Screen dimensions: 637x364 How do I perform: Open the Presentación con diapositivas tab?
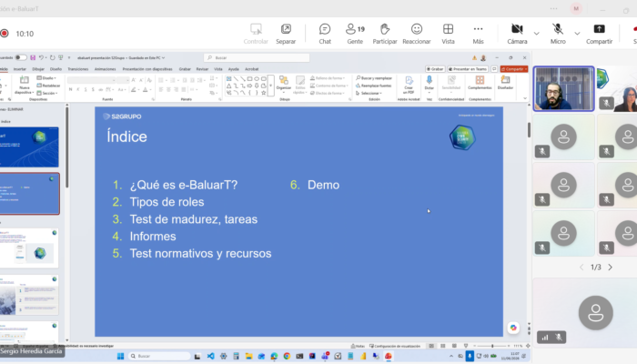tap(147, 69)
